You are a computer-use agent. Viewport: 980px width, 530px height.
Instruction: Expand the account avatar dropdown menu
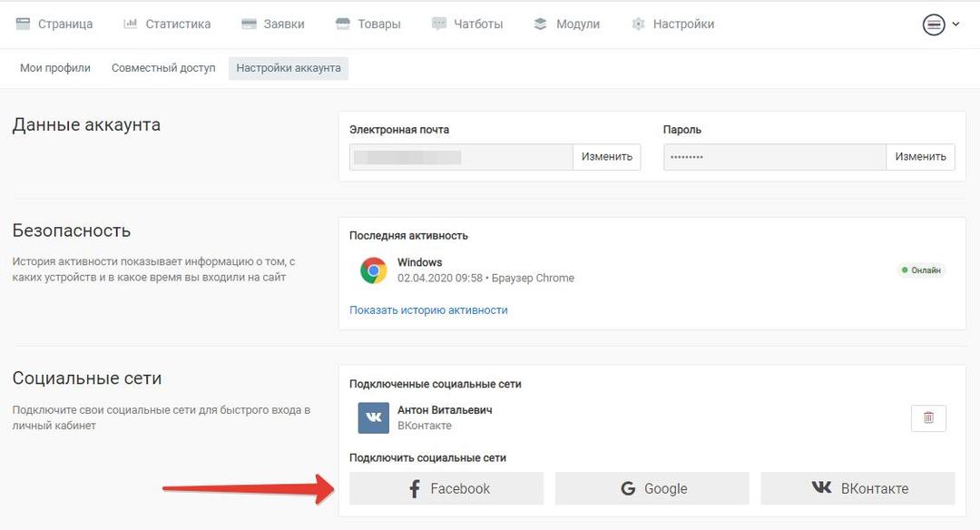click(x=934, y=25)
